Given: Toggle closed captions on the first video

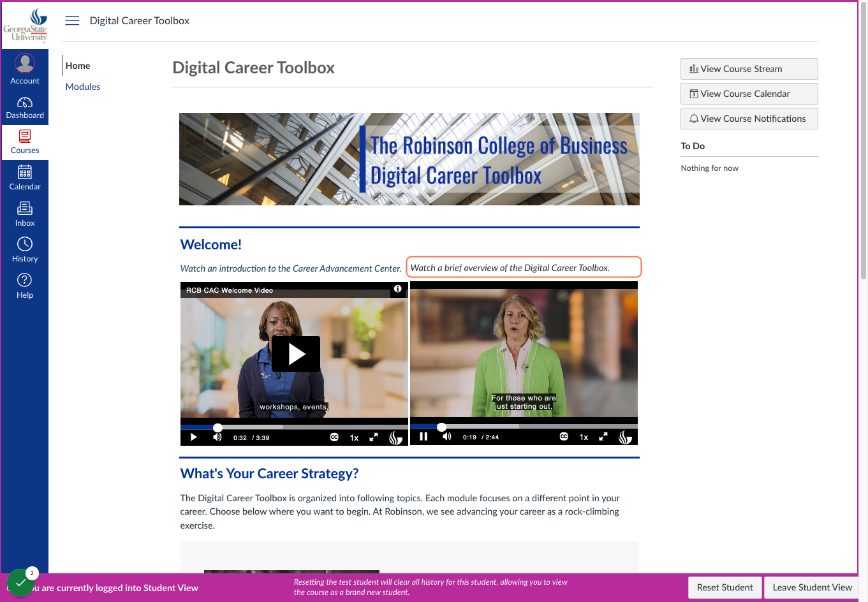Looking at the screenshot, I should point(334,437).
